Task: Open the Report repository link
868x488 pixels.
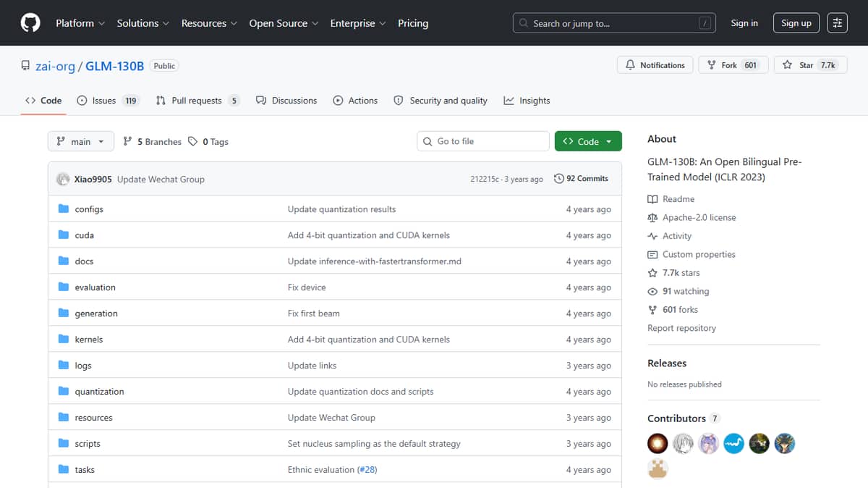Action: 681,328
